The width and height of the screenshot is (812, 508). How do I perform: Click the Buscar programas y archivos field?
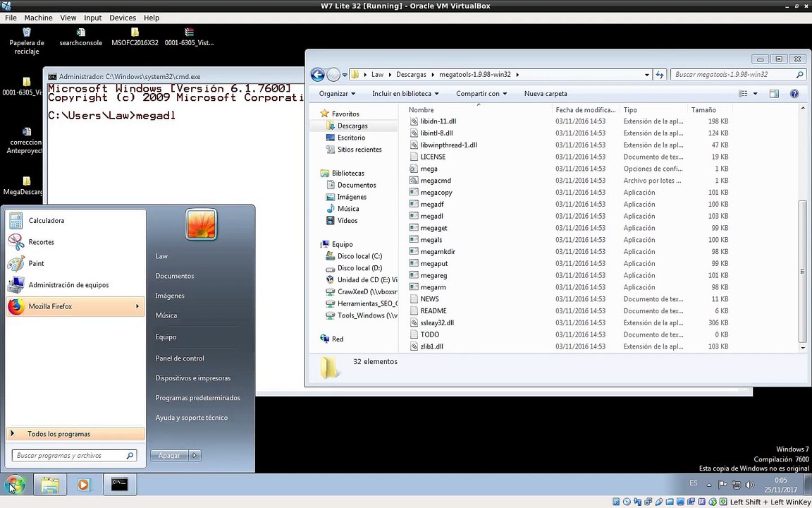(x=74, y=456)
